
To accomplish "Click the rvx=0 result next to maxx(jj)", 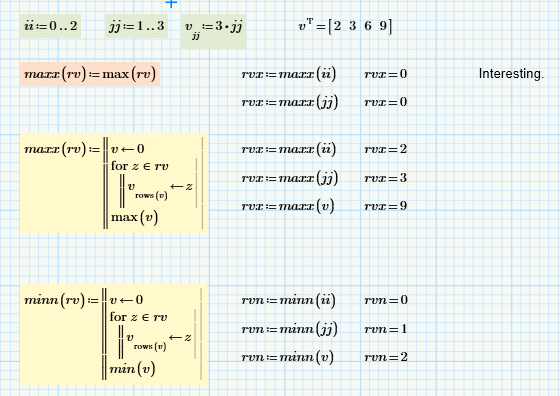I will tap(386, 102).
